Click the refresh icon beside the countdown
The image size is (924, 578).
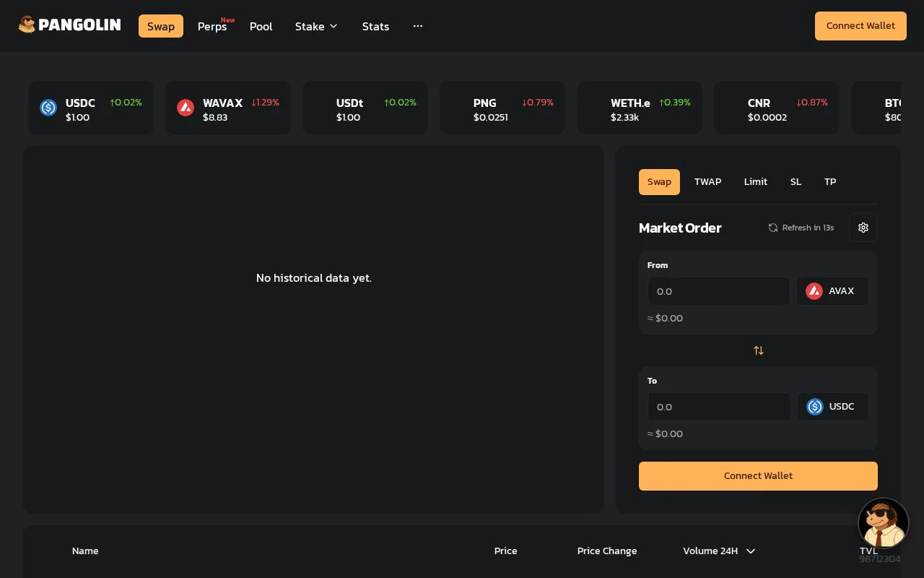[773, 228]
